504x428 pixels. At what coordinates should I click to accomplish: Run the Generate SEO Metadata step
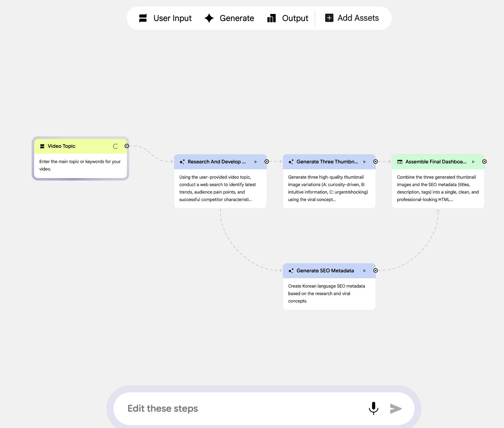tap(365, 271)
